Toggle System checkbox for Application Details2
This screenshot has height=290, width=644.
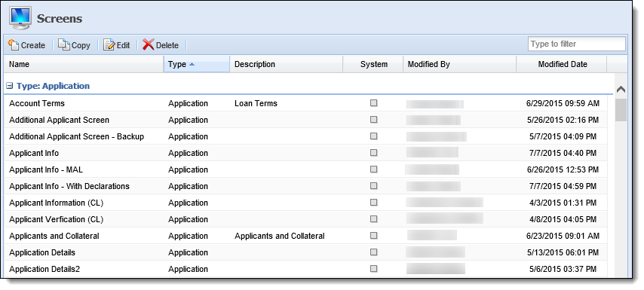373,269
